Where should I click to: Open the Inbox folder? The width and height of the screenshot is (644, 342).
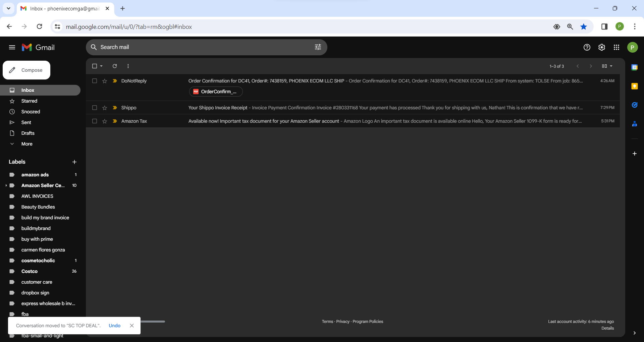point(40,90)
